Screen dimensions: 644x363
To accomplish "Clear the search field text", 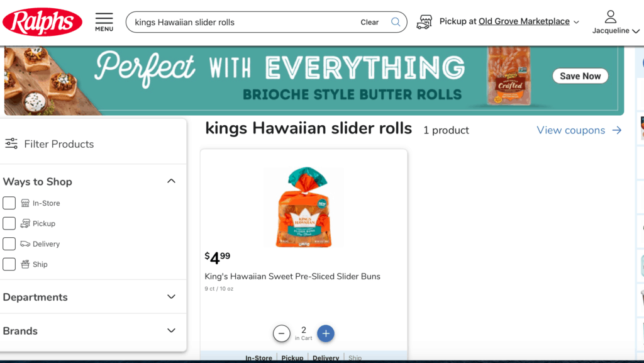I will coord(369,22).
